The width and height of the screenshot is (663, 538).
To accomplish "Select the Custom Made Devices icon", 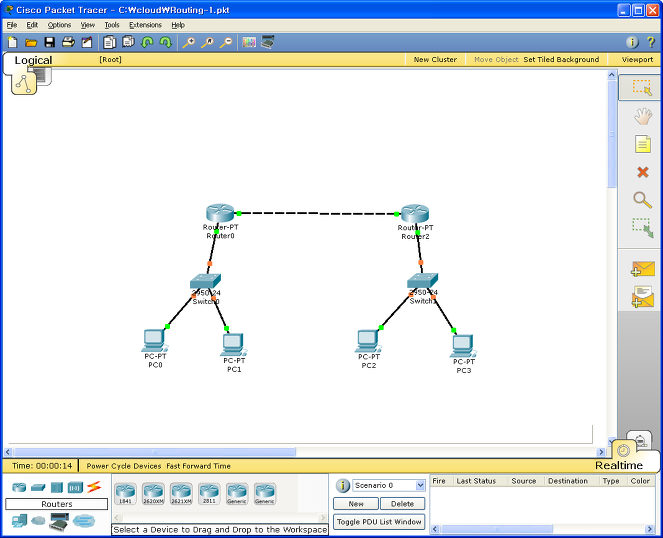I will click(x=59, y=522).
